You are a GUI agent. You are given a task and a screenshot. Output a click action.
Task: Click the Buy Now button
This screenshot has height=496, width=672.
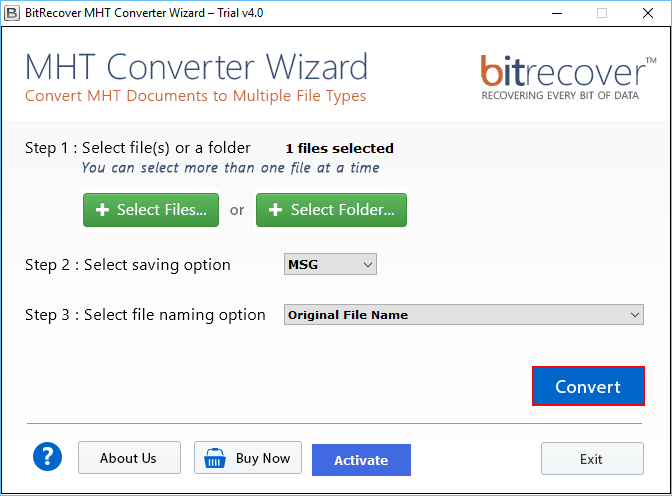tap(248, 458)
